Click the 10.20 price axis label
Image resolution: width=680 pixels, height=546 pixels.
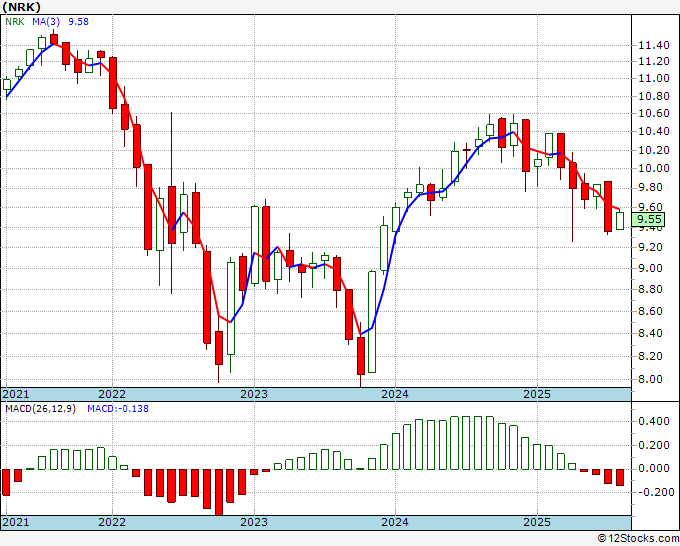654,150
